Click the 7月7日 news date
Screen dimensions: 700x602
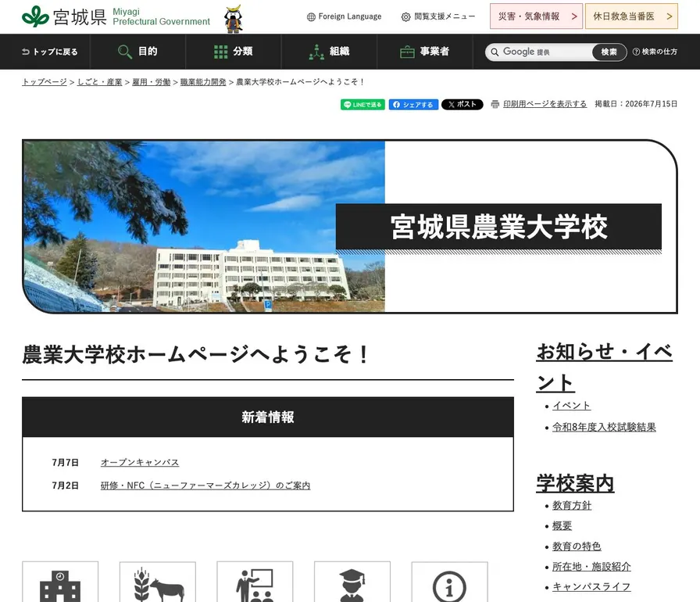[x=65, y=462]
